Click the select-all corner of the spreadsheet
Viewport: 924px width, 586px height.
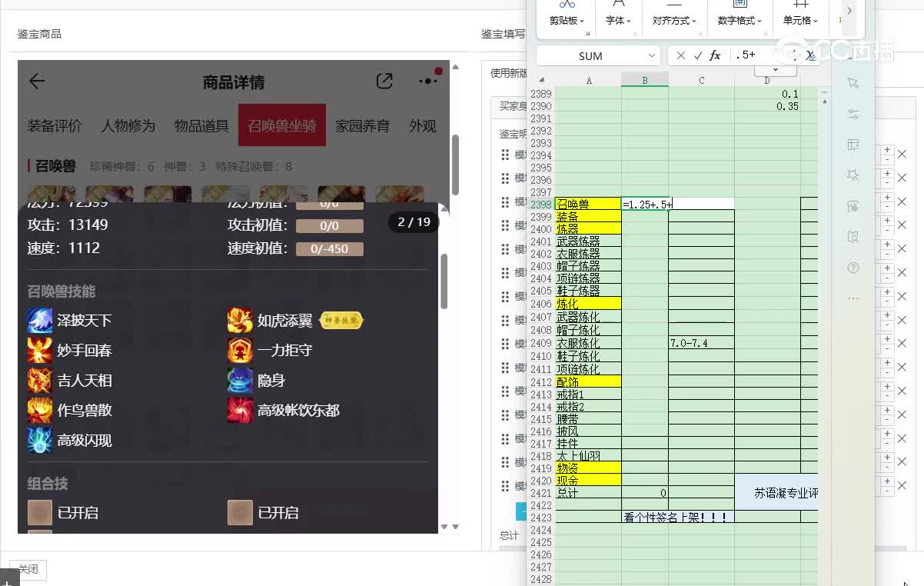click(542, 80)
